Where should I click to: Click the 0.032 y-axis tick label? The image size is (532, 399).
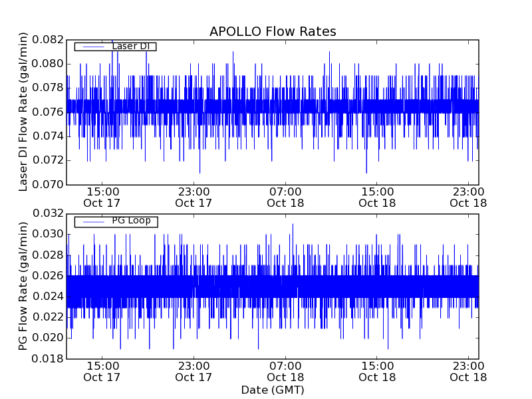tap(48, 213)
